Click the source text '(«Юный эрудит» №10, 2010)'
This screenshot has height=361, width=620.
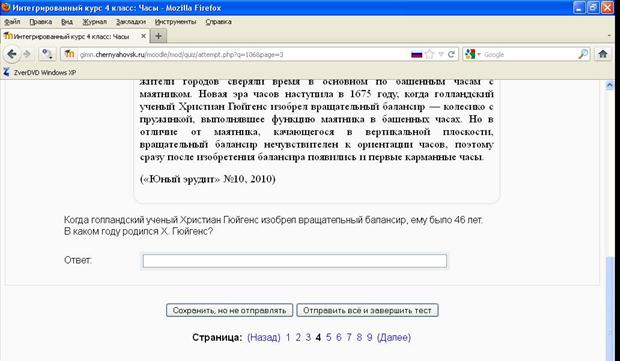[208, 179]
